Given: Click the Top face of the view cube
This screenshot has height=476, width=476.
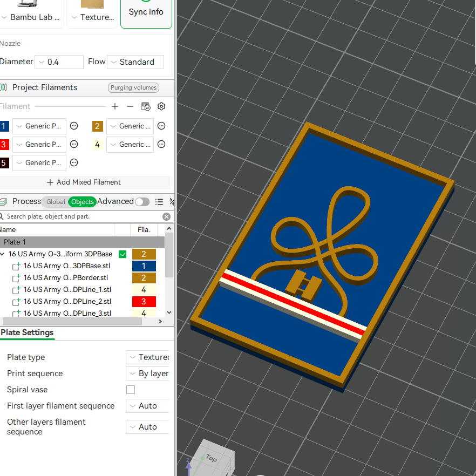Looking at the screenshot, I should (212, 458).
